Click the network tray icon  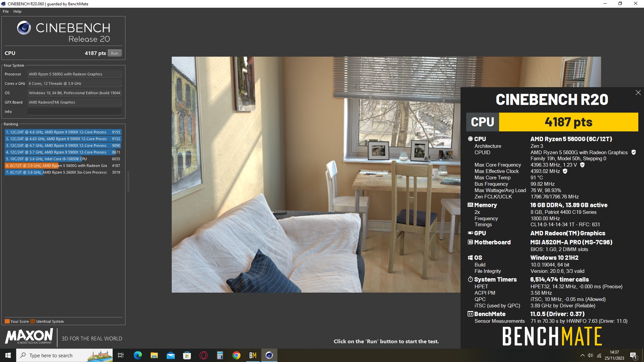pyautogui.click(x=599, y=355)
